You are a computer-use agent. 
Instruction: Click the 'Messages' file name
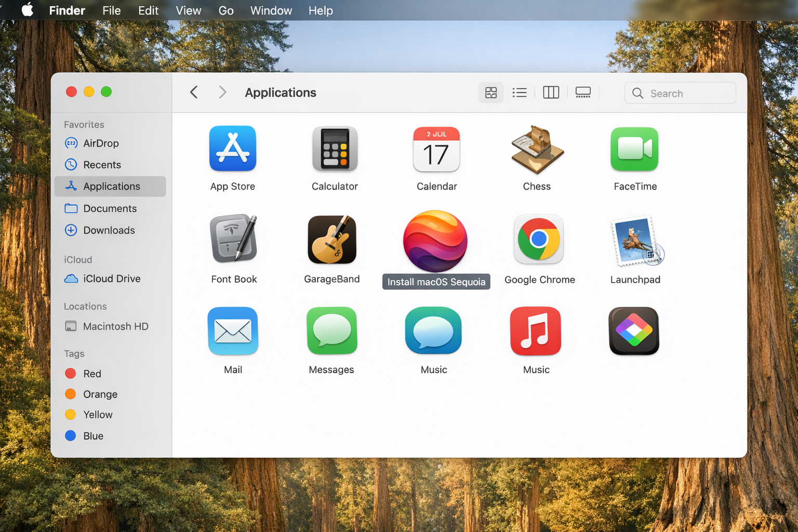pyautogui.click(x=331, y=370)
